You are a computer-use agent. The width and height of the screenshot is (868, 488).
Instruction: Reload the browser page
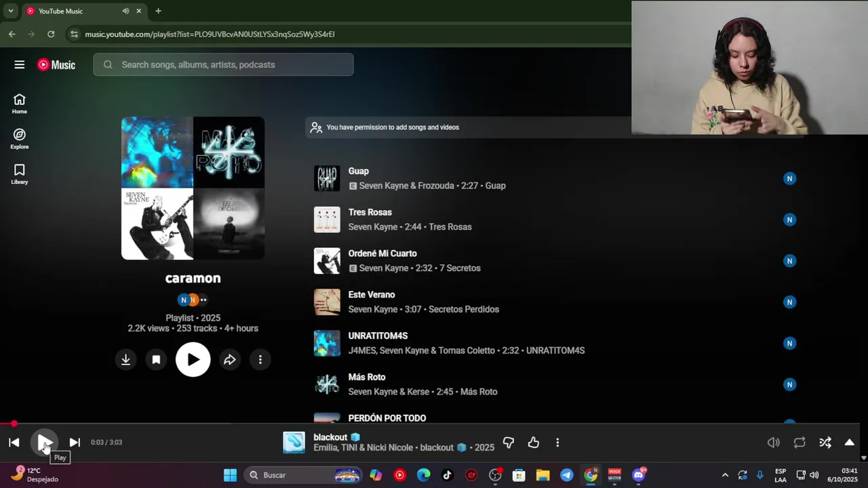[51, 34]
